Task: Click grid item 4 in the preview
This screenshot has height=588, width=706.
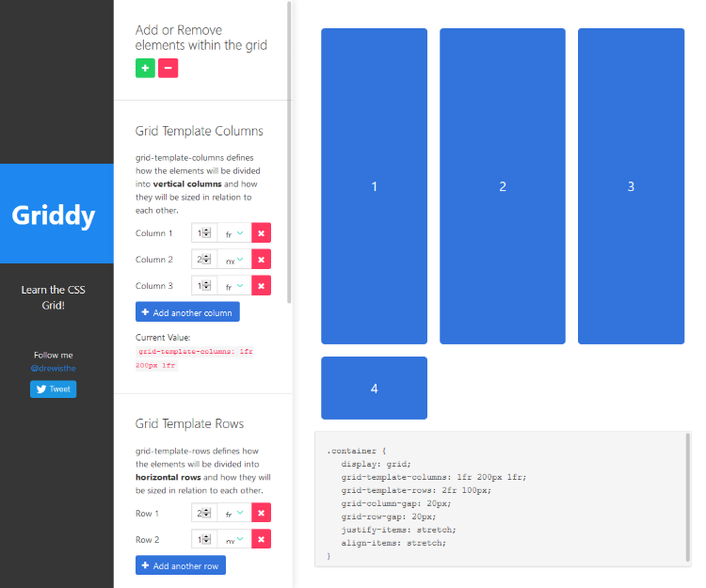Action: 374,388
